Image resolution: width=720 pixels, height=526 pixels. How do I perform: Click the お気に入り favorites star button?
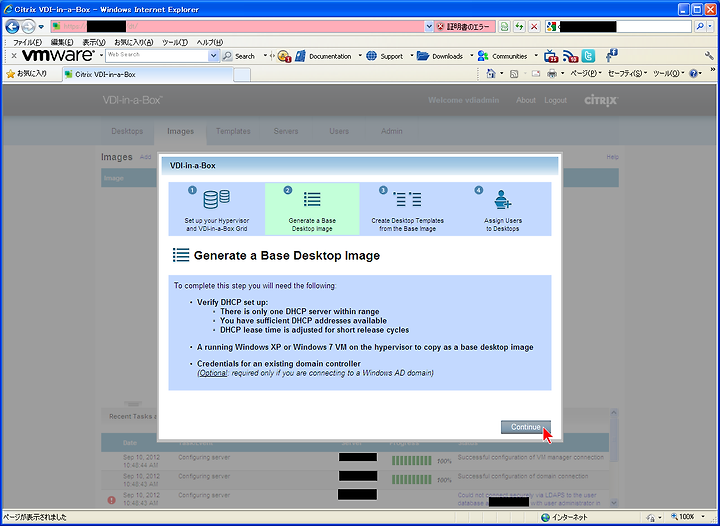[27, 73]
